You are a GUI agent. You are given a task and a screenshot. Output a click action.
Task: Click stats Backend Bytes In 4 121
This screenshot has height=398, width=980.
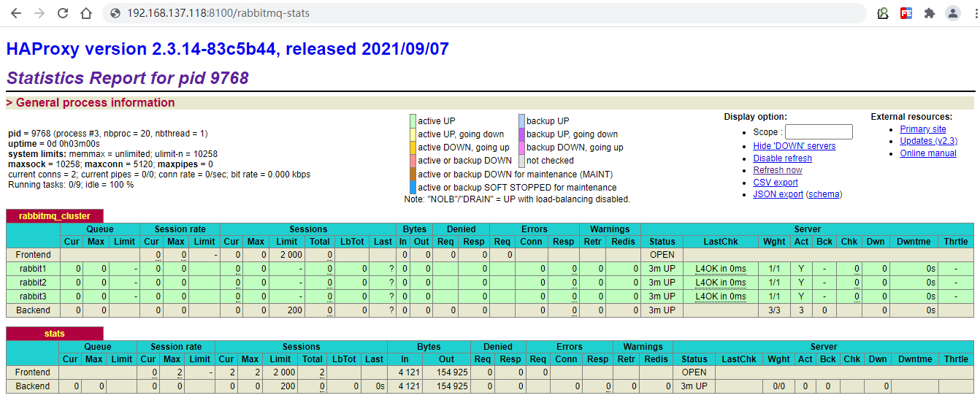tap(405, 386)
